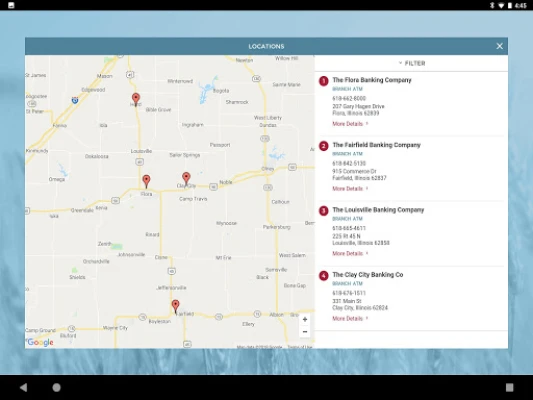Select the map pin near Fairfield
The image size is (533, 400).
click(x=175, y=306)
